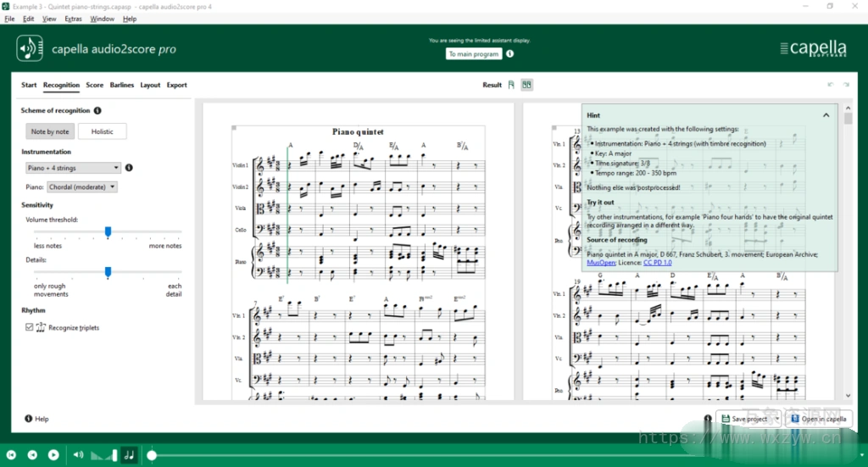This screenshot has height=467, width=868.
Task: Click the 'each detail' slider label
Action: click(174, 290)
